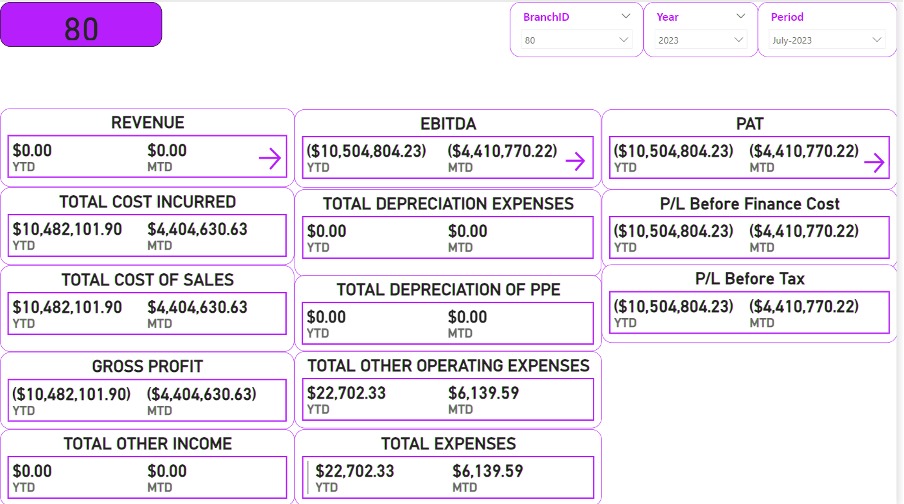This screenshot has width=904, height=504.
Task: Click the arrow icon in the PAT card
Action: (x=874, y=162)
